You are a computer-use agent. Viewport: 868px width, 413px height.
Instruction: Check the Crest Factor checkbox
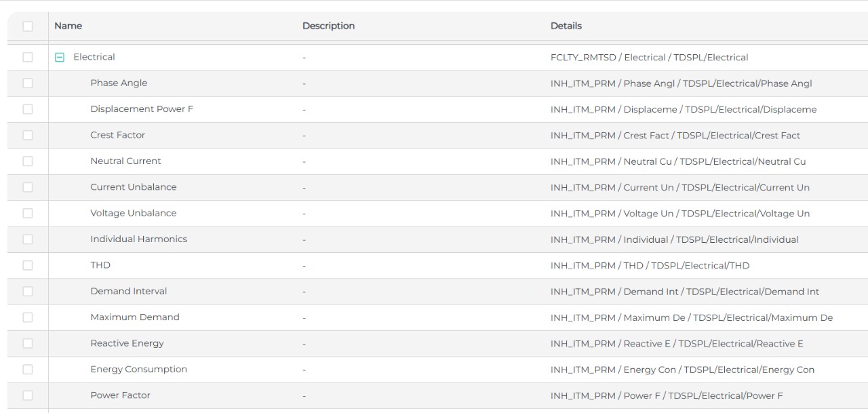(27, 135)
